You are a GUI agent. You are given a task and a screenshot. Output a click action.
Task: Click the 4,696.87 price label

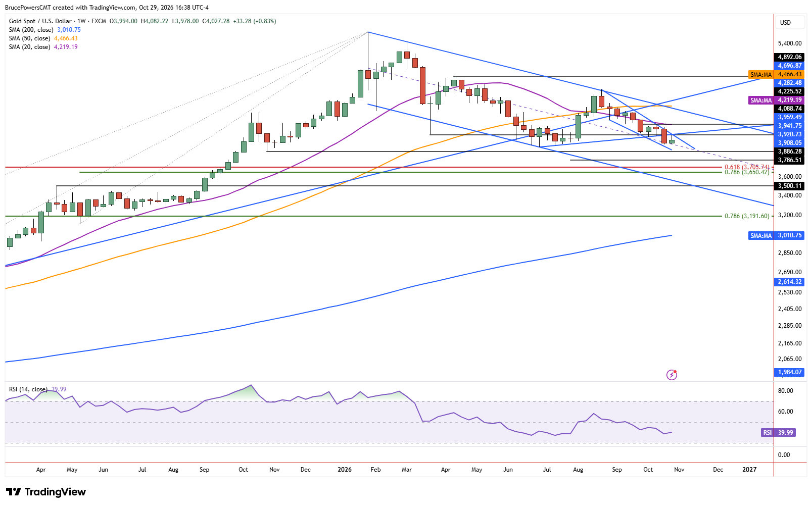coord(789,66)
